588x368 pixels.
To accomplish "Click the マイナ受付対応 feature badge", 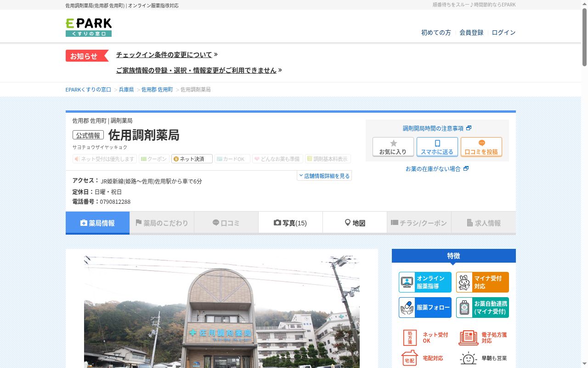I will coord(482,282).
